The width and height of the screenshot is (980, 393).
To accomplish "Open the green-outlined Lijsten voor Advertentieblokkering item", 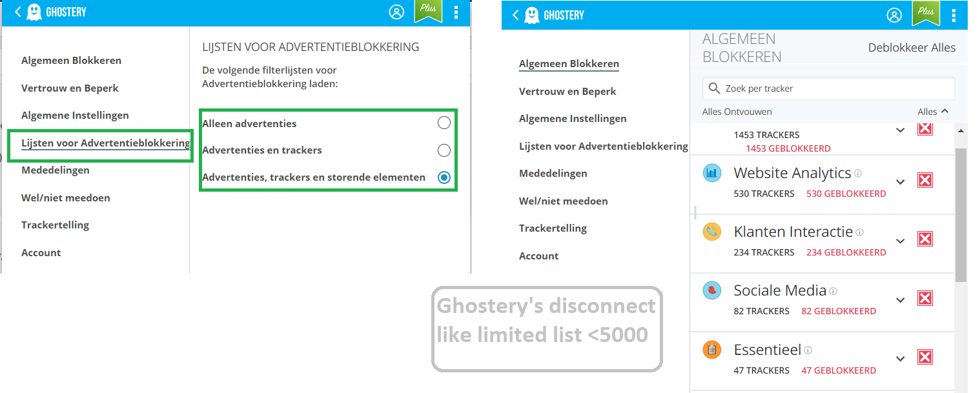I will [106, 143].
